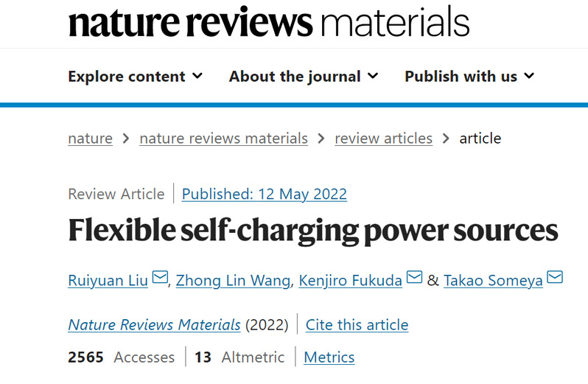Expand Explore content chevron
Image resolution: width=588 pixels, height=384 pixels.
click(x=197, y=76)
